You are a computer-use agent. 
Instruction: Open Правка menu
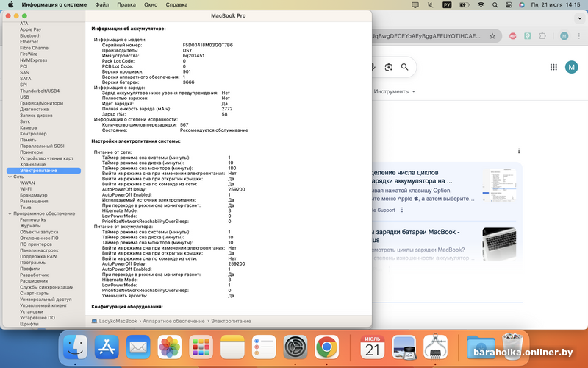pyautogui.click(x=126, y=5)
